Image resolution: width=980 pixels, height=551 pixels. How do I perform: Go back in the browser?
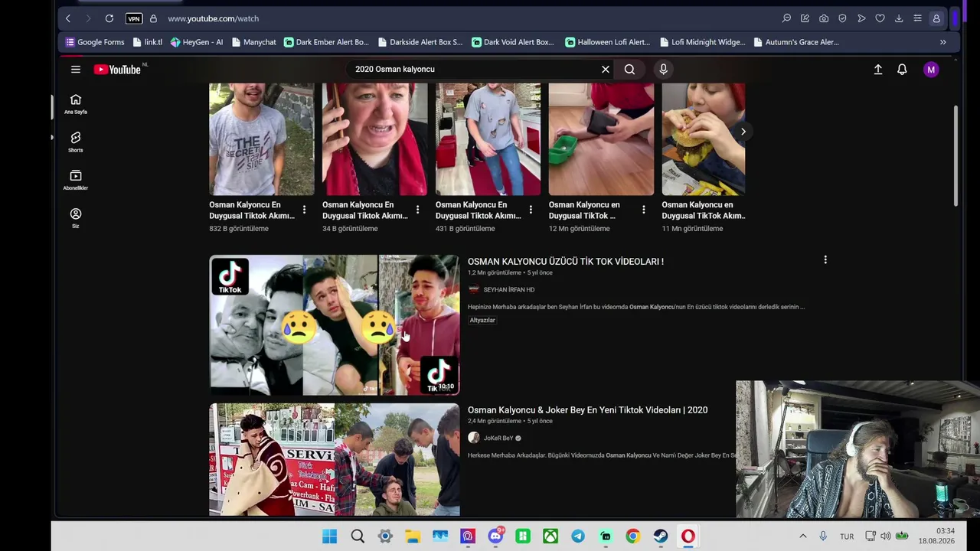(x=68, y=18)
